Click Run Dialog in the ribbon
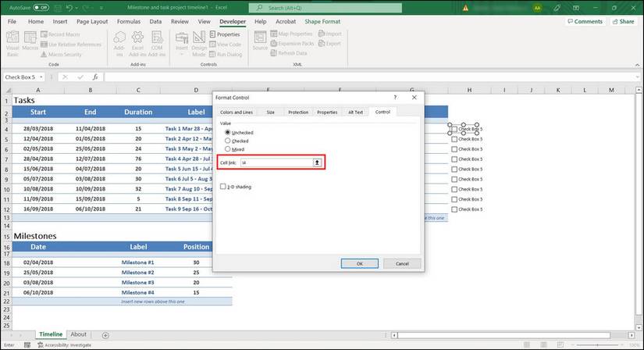The height and width of the screenshot is (350, 644). click(x=226, y=54)
